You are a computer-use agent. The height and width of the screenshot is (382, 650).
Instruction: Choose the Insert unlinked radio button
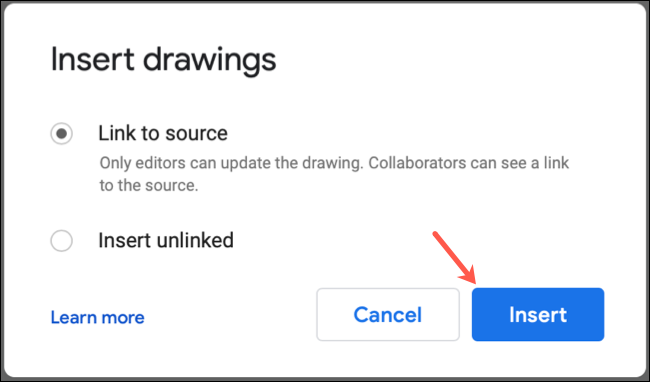(61, 241)
